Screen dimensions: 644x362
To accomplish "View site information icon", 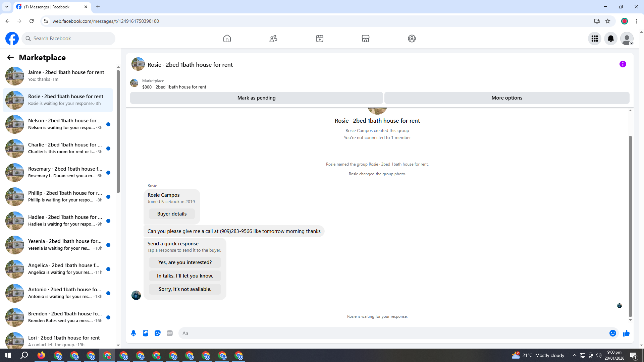I will point(46,21).
